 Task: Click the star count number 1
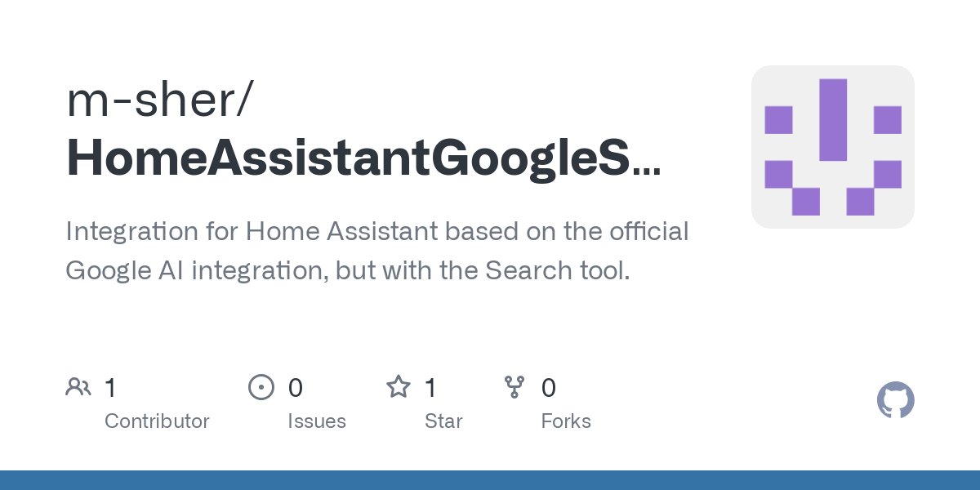point(430,387)
